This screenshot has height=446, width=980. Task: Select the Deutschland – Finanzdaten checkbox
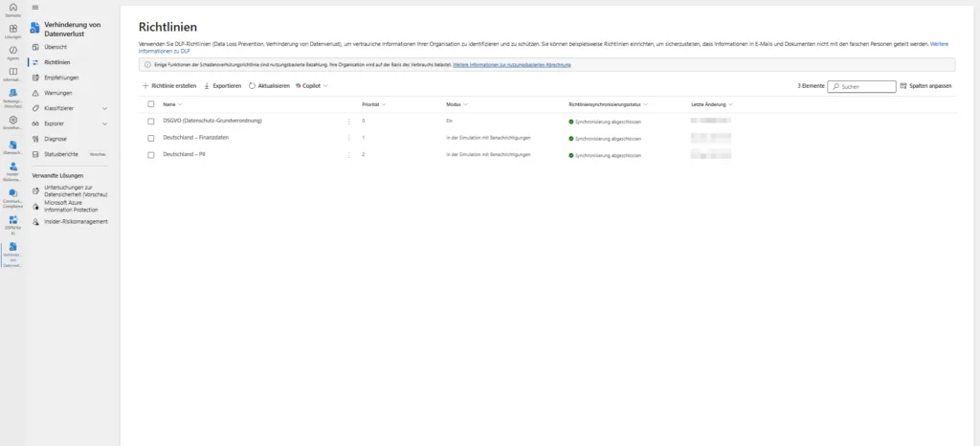coord(151,138)
